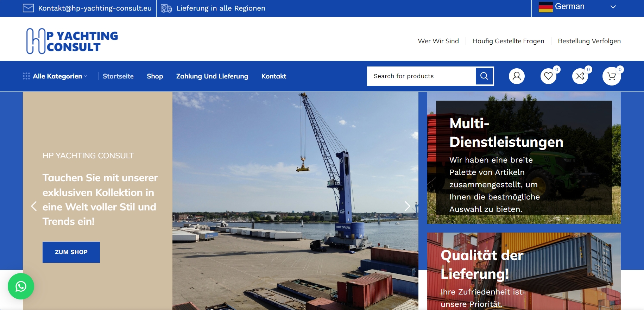The height and width of the screenshot is (310, 644).
Task: Click the German flag icon
Action: coord(545,7)
